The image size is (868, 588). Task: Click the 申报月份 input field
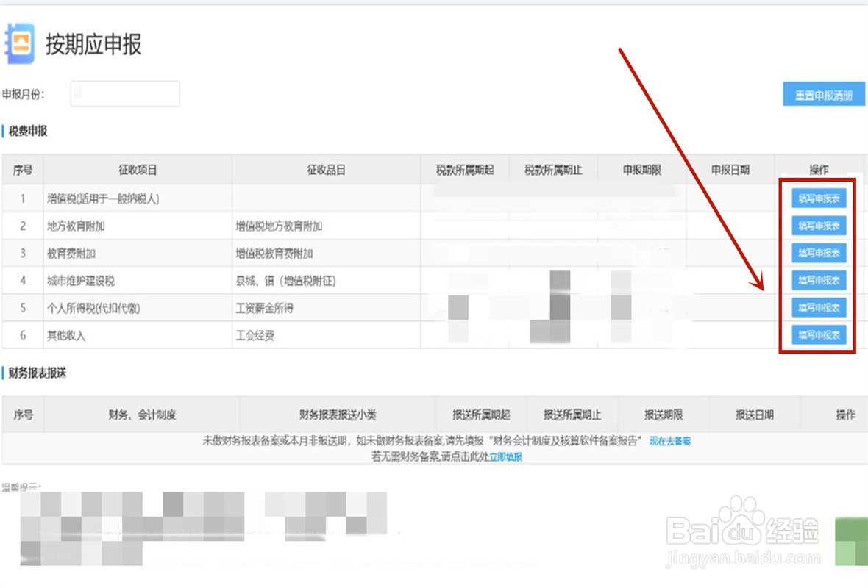[124, 93]
